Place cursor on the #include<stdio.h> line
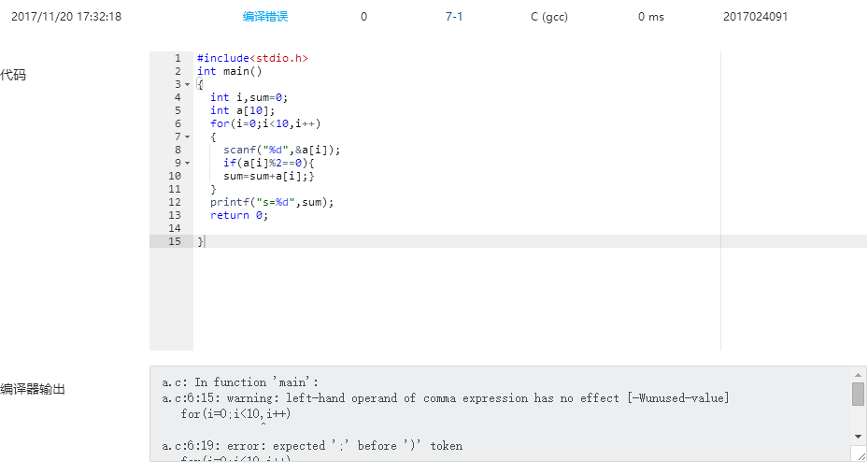 [x=252, y=58]
